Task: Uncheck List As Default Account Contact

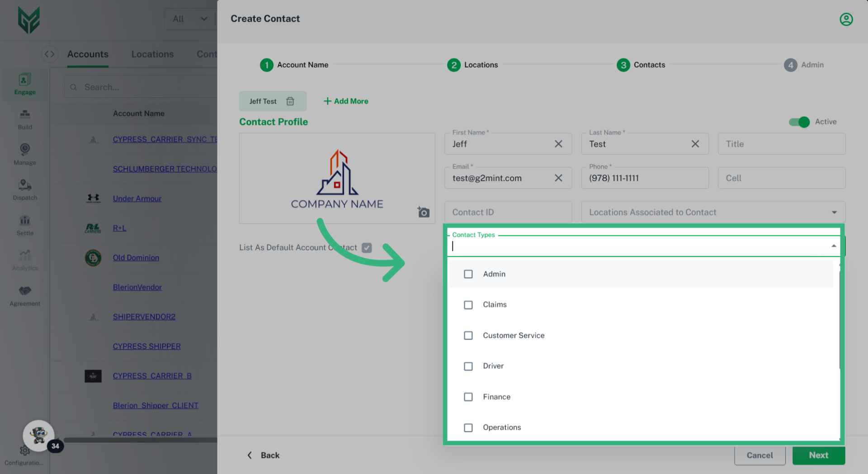Action: click(x=367, y=248)
